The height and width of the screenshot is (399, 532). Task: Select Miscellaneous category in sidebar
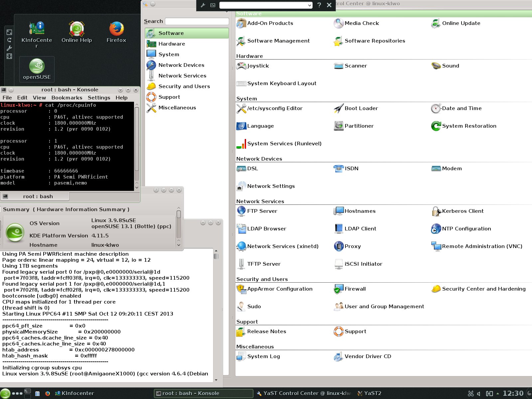point(187,108)
